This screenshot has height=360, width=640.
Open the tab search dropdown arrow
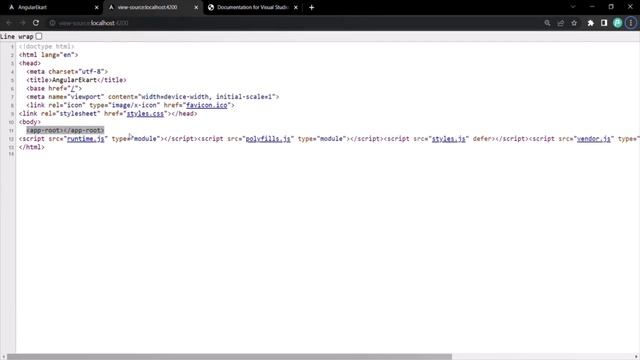[573, 7]
